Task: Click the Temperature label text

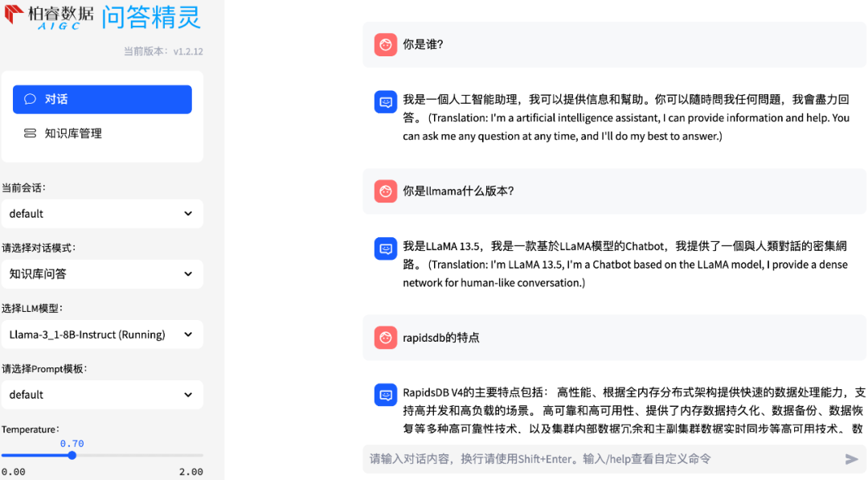Action: pyautogui.click(x=31, y=429)
